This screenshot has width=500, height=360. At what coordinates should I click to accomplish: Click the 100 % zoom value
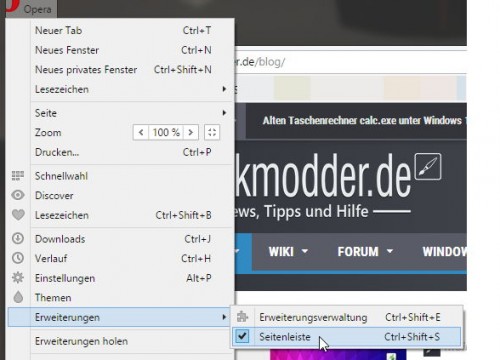coord(166,133)
